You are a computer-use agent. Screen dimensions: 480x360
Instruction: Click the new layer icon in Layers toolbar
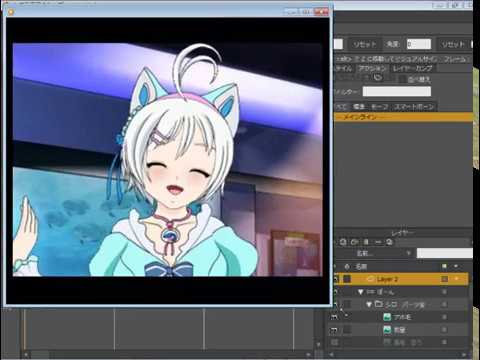pos(343,242)
